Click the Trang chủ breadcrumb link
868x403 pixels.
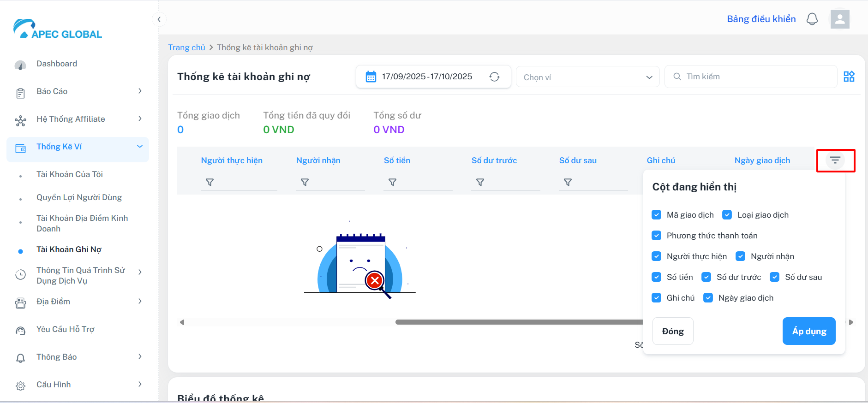click(186, 47)
